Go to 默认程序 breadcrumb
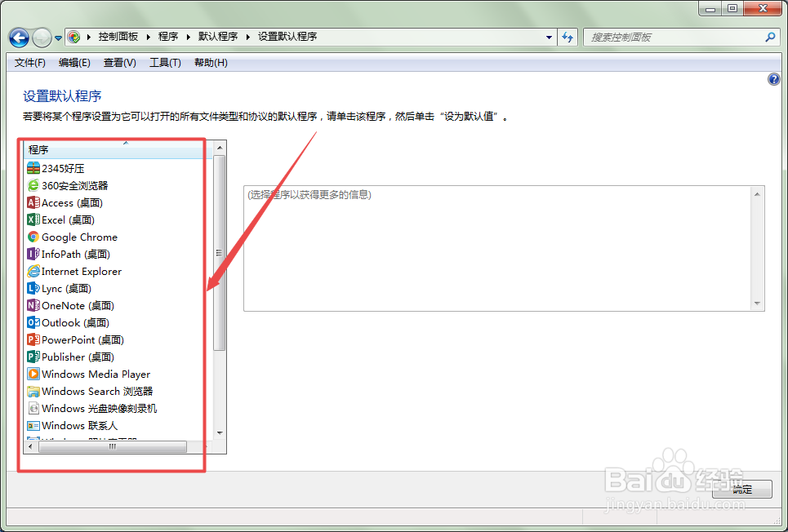This screenshot has width=788, height=532. click(x=217, y=37)
